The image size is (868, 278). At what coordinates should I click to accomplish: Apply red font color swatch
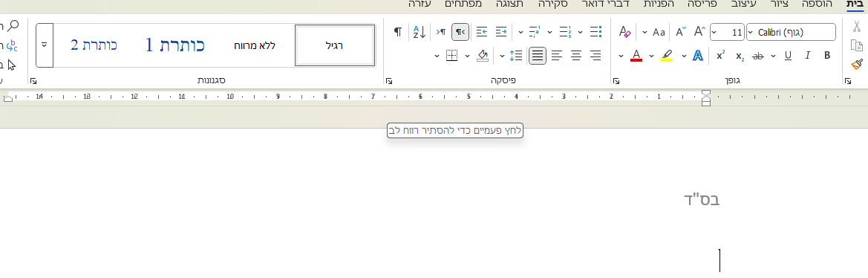tap(636, 56)
